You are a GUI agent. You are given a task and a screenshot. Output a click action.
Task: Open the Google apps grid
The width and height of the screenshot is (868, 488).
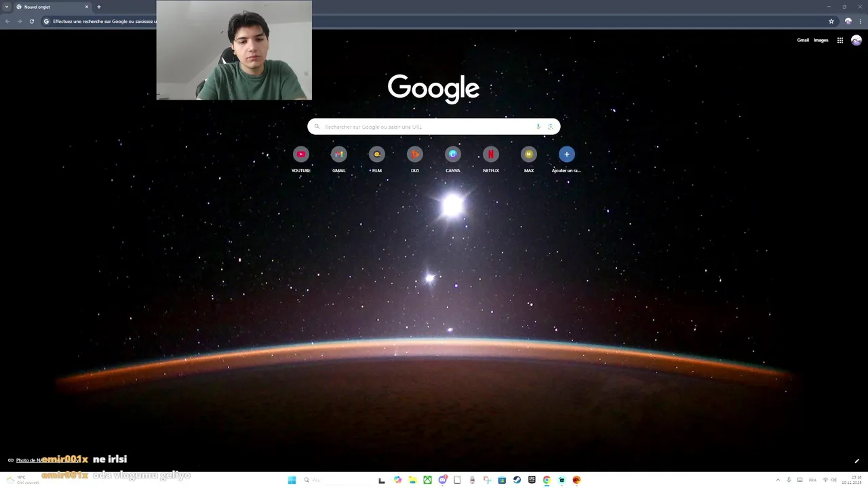(840, 40)
